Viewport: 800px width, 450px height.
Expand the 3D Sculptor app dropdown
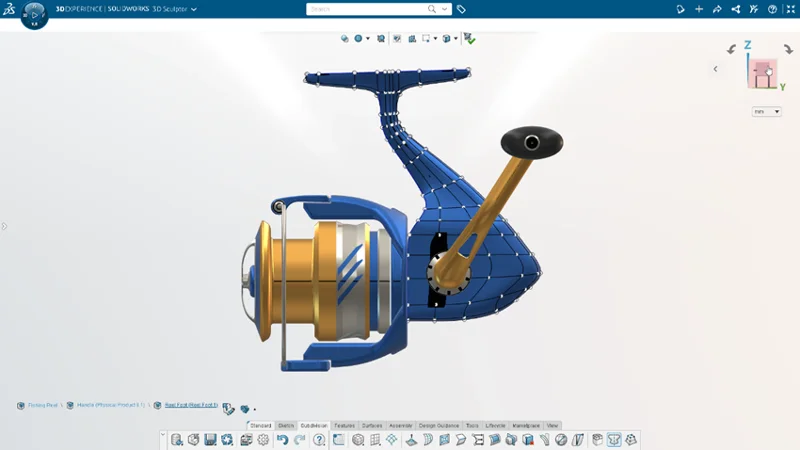[194, 9]
